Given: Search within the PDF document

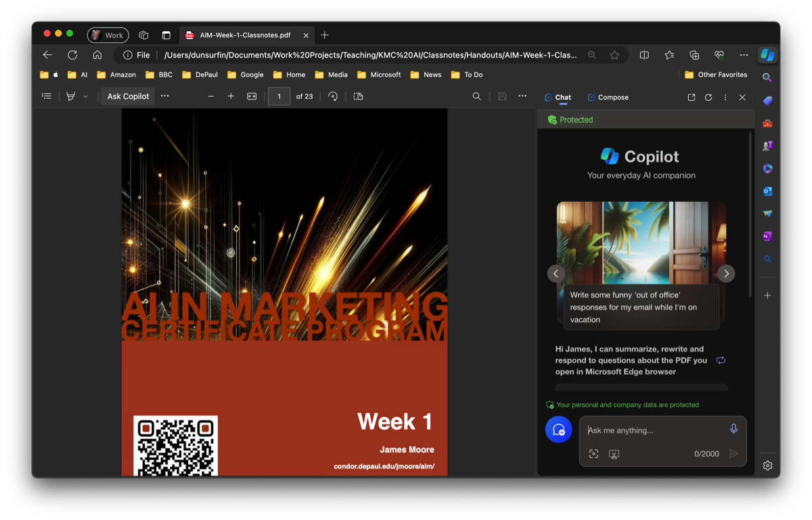Looking at the screenshot, I should pos(476,96).
